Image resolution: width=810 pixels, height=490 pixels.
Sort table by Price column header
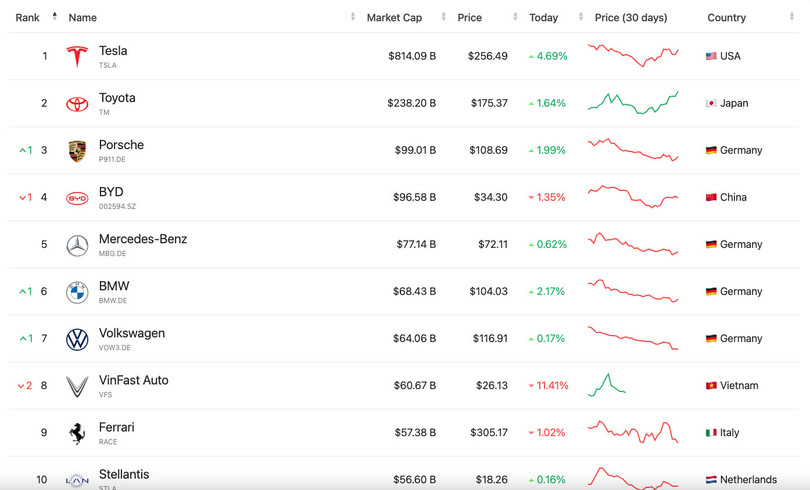pyautogui.click(x=469, y=18)
